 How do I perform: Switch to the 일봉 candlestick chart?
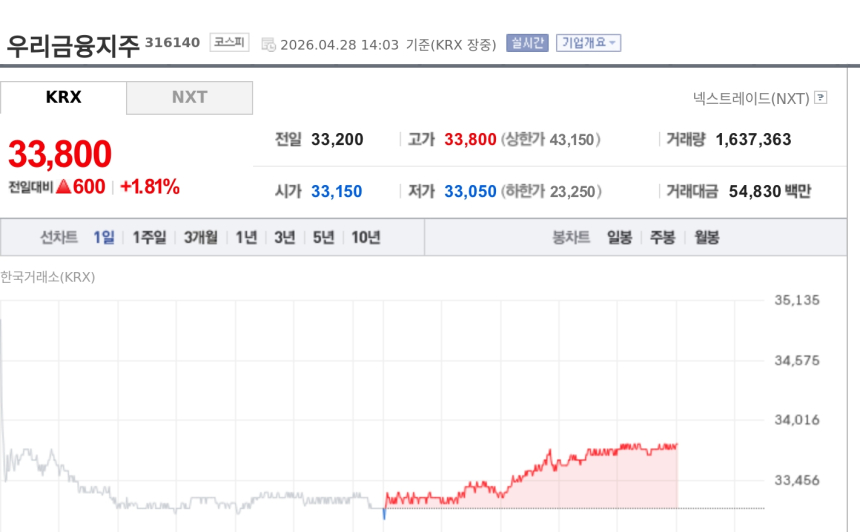tap(619, 238)
